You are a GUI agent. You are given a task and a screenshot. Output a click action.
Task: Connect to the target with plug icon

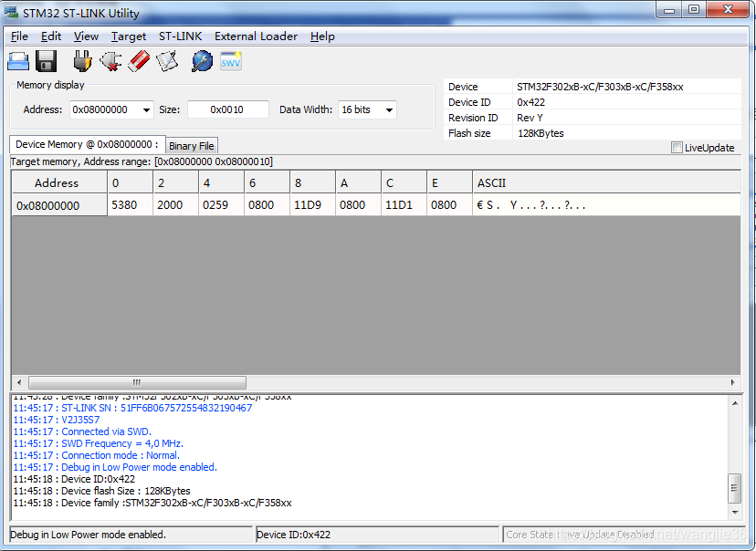(x=82, y=61)
